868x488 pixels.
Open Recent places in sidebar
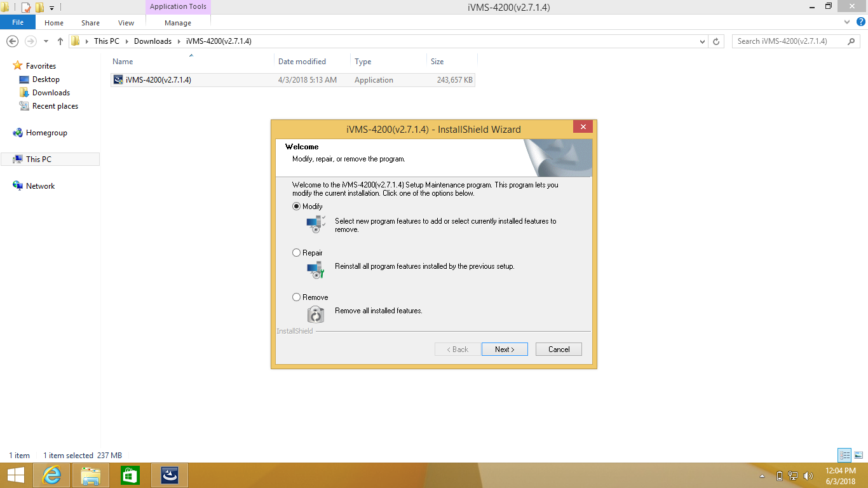pyautogui.click(x=55, y=106)
